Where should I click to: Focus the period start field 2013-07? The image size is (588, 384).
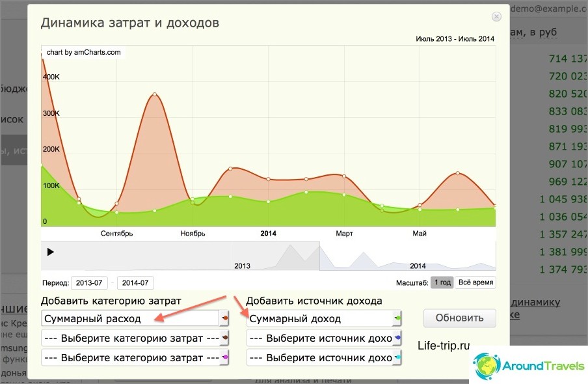pos(89,282)
